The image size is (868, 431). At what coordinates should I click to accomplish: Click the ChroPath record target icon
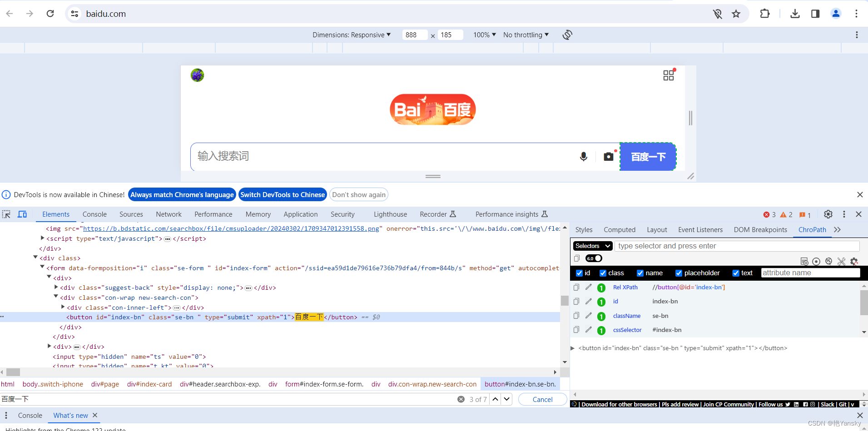(x=816, y=261)
